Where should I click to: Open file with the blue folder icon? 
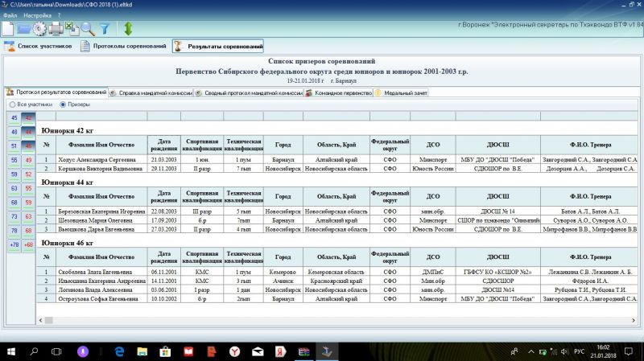click(23, 29)
